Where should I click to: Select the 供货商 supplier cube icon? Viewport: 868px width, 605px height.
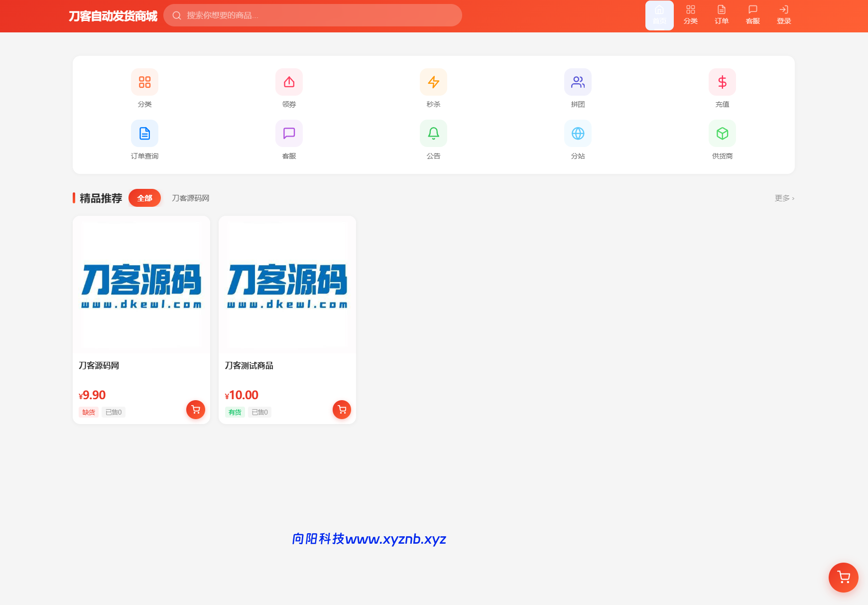coord(722,133)
